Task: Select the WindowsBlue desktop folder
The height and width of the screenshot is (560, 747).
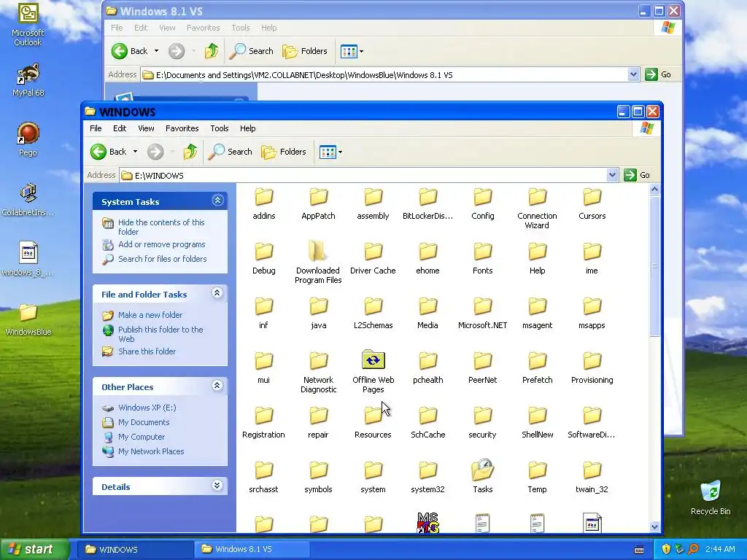Action: pos(28,319)
